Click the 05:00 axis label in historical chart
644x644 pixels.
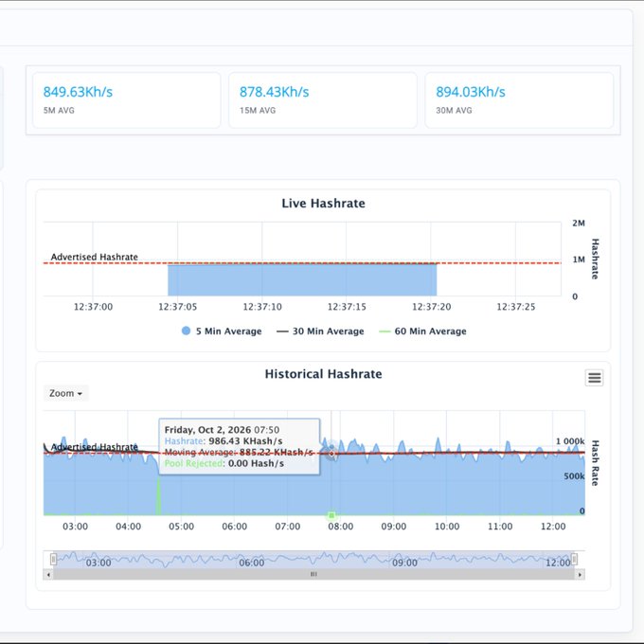[x=181, y=527]
